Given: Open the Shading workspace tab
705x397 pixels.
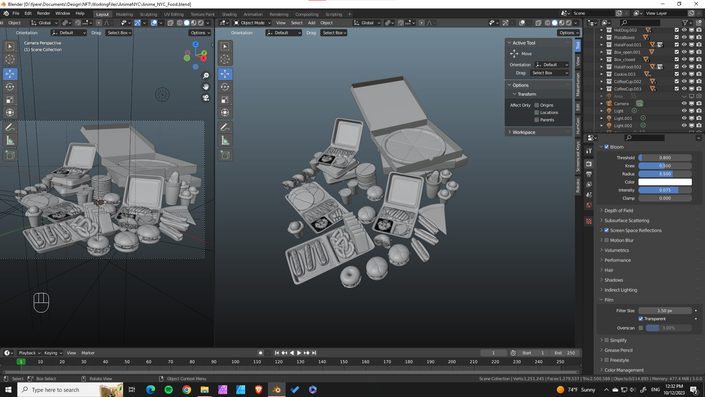Looking at the screenshot, I should coord(229,14).
